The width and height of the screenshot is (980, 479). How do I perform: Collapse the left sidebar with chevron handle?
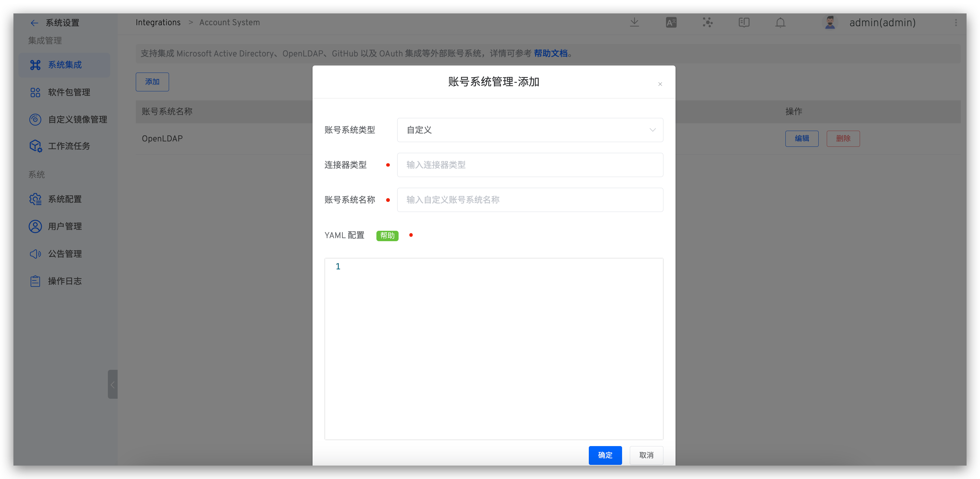[x=113, y=384]
